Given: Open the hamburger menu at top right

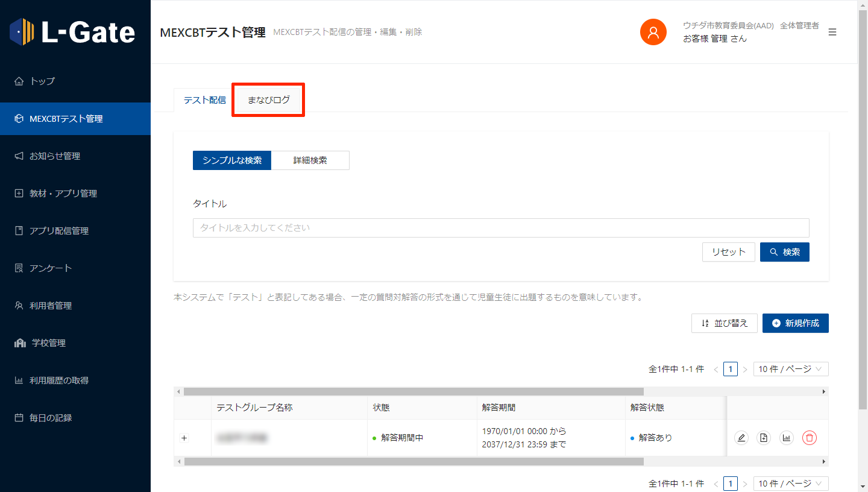Looking at the screenshot, I should point(832,32).
